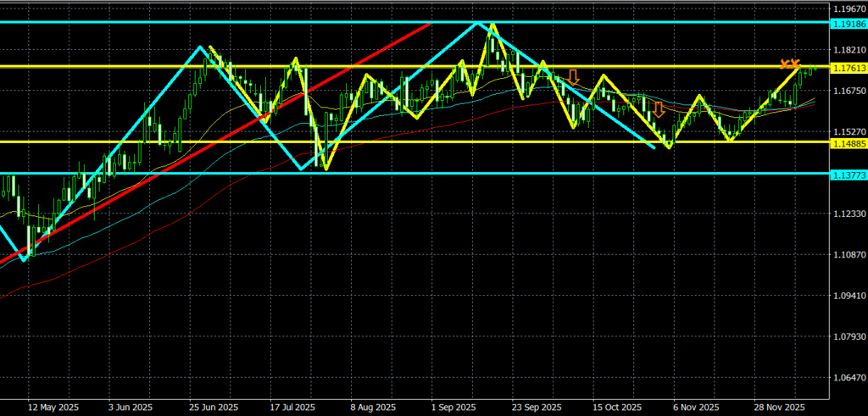The image size is (868, 416).
Task: Click the 1.06470 price axis label
Action: 848,378
